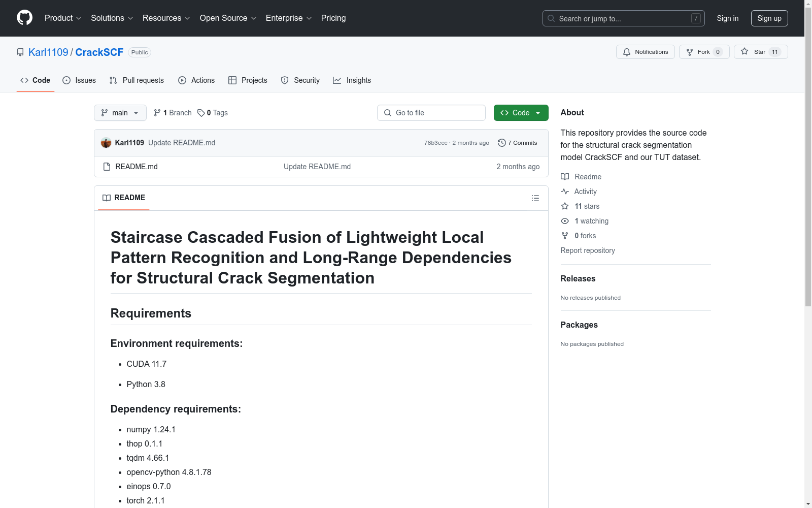Open README.md row commit message link

(317, 167)
